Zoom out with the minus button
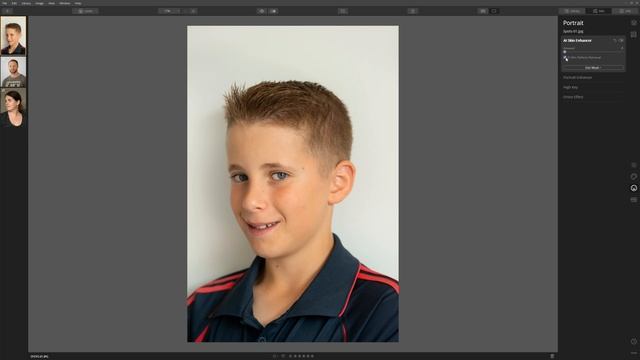640x360 pixels. click(x=185, y=11)
